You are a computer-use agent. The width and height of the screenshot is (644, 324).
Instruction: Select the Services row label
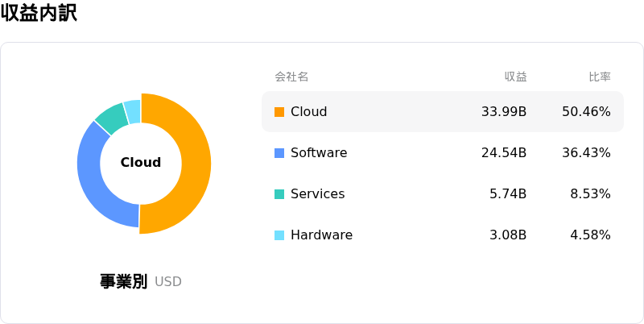point(317,194)
